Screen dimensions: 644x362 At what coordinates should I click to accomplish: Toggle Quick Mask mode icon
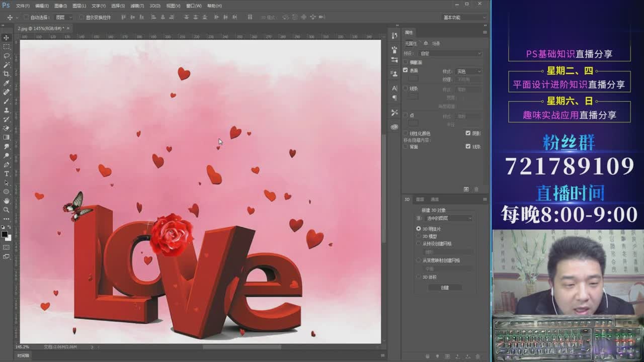pos(7,247)
